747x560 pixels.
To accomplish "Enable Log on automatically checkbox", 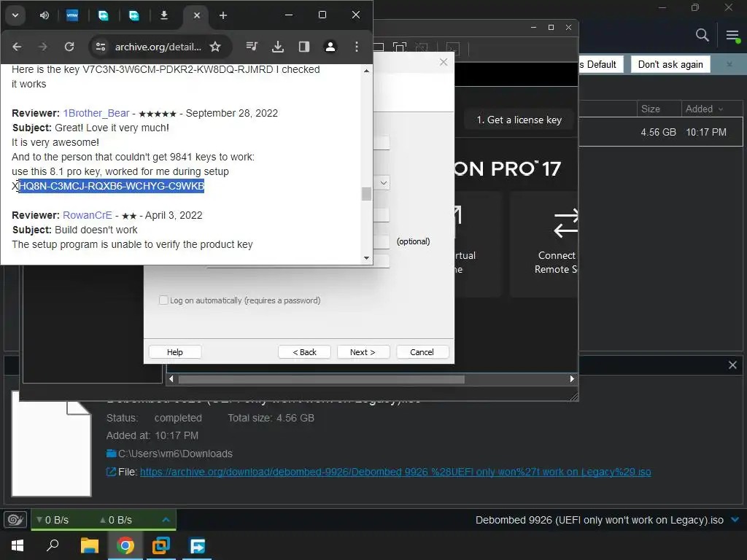I will pyautogui.click(x=163, y=300).
